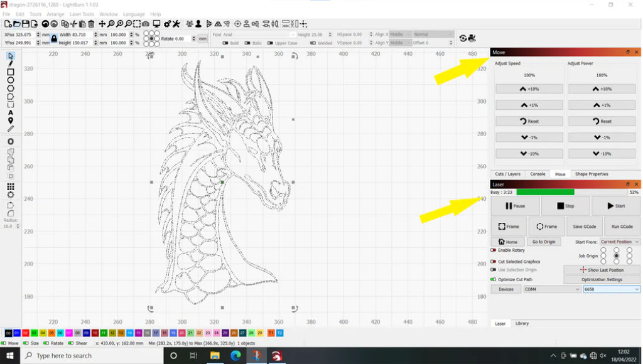Screen dimensions: 643x364
Task: Toggle the Shear switch in status bar
Action: 71,343
